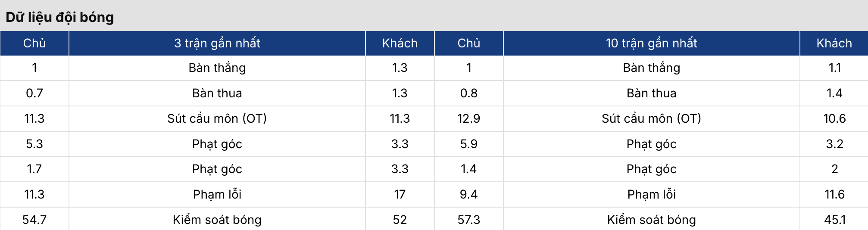Click the home shots value 12.9
868x230 pixels.
tap(468, 118)
